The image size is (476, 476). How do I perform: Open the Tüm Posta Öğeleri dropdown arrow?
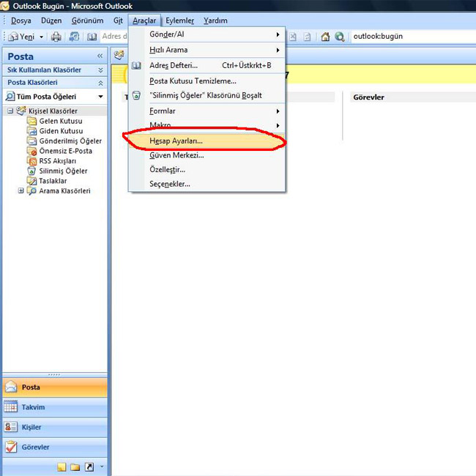pos(100,97)
